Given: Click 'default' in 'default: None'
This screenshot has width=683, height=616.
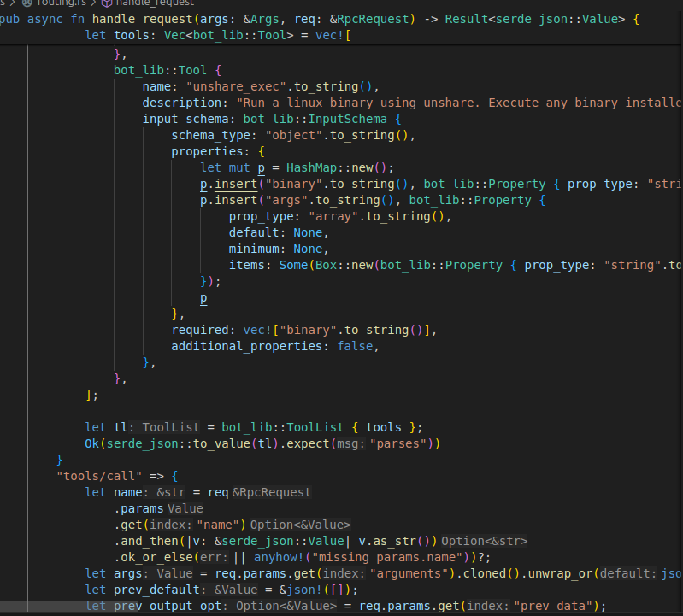Looking at the screenshot, I should tap(254, 232).
